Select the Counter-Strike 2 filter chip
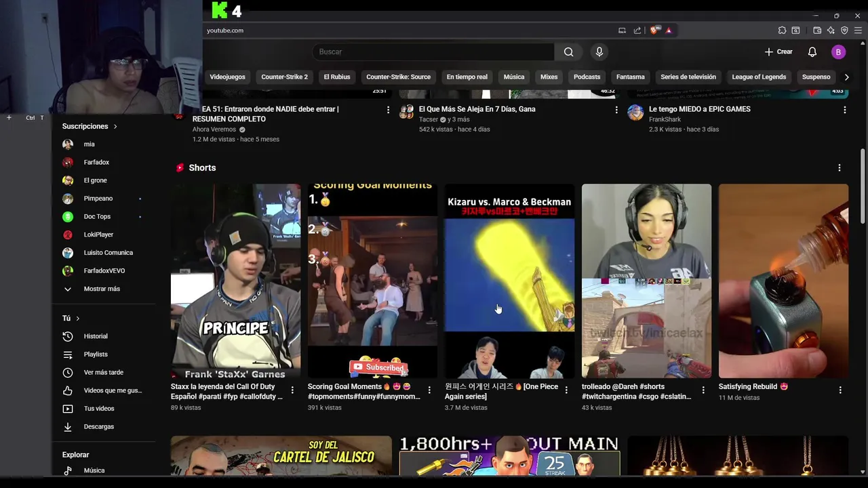The width and height of the screenshot is (868, 488). (284, 77)
